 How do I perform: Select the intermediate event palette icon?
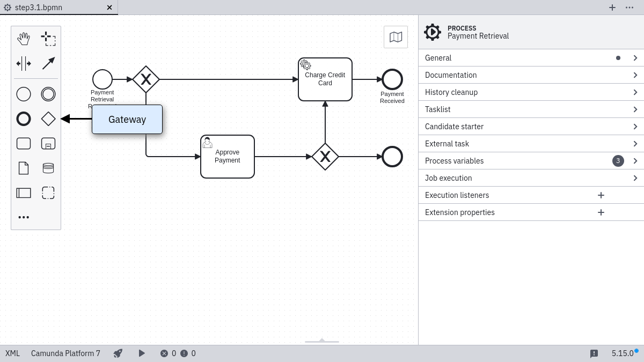[x=48, y=94]
